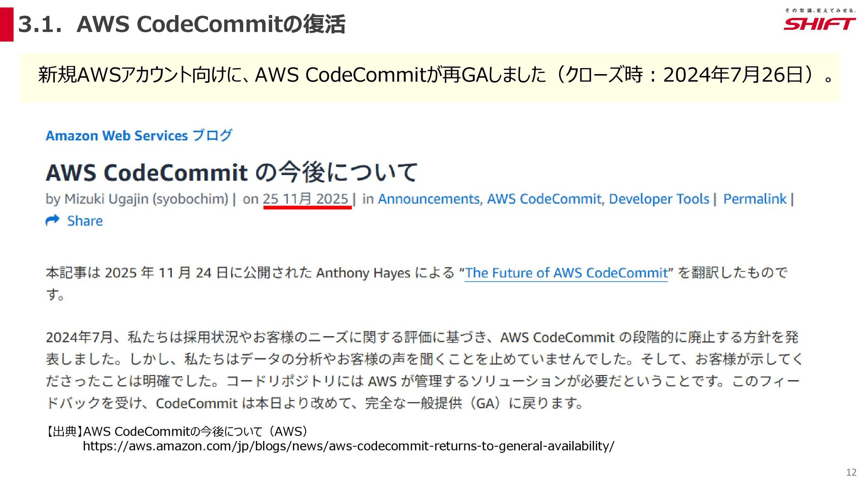Click the Share text link
The image size is (868, 488).
85,221
